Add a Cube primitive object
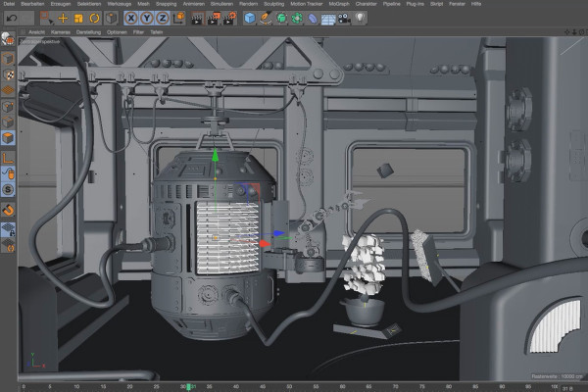Image resolution: width=588 pixels, height=392 pixels. pyautogui.click(x=249, y=18)
